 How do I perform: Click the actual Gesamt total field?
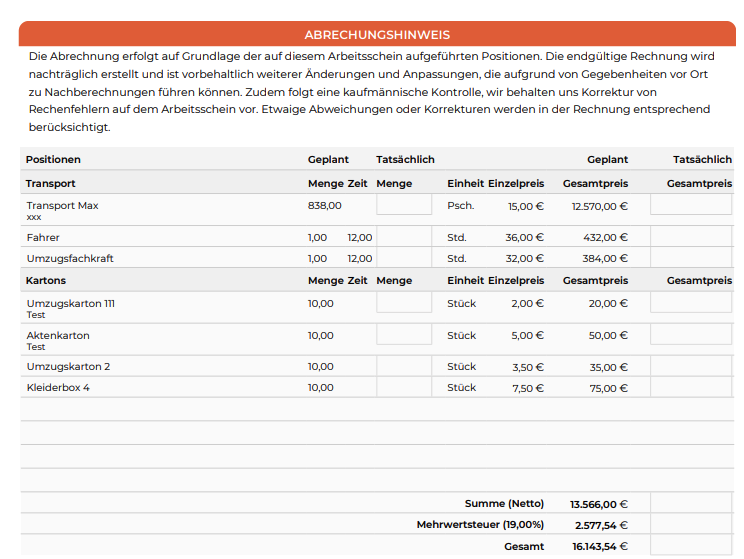click(x=691, y=545)
